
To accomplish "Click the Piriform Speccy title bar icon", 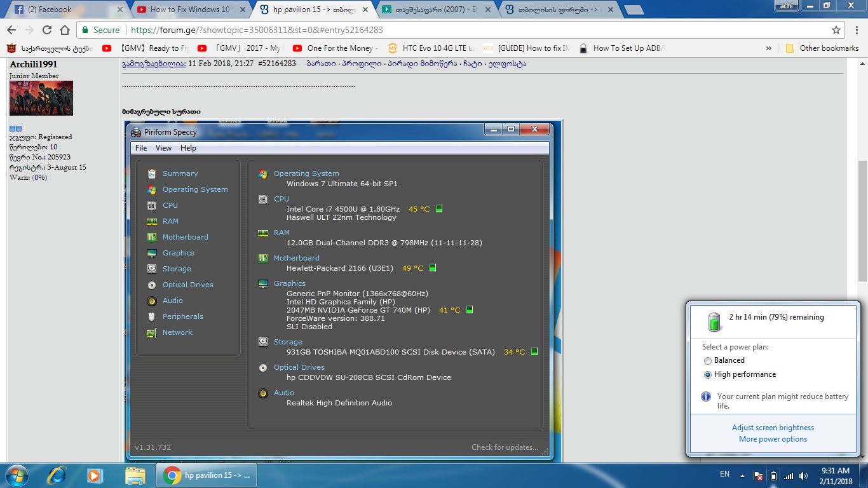I will (136, 132).
